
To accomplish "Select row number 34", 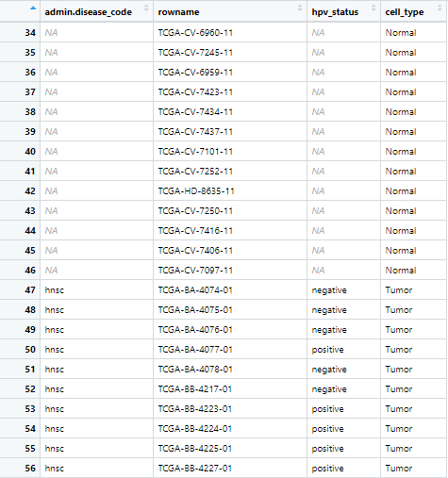I will [30, 32].
